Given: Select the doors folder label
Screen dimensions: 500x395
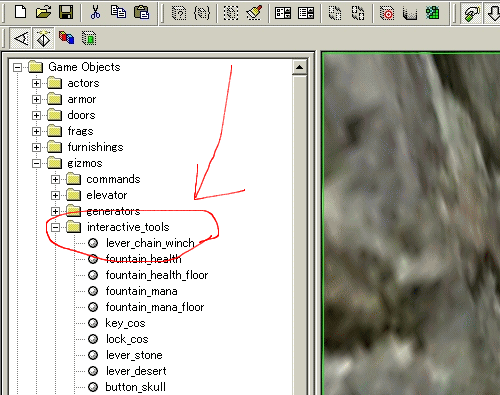Looking at the screenshot, I should 81,115.
